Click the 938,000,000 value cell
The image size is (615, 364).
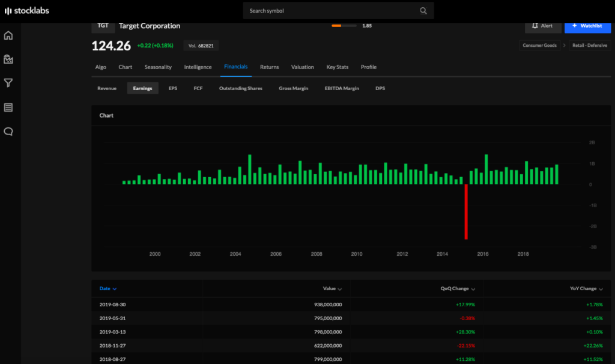(328, 305)
